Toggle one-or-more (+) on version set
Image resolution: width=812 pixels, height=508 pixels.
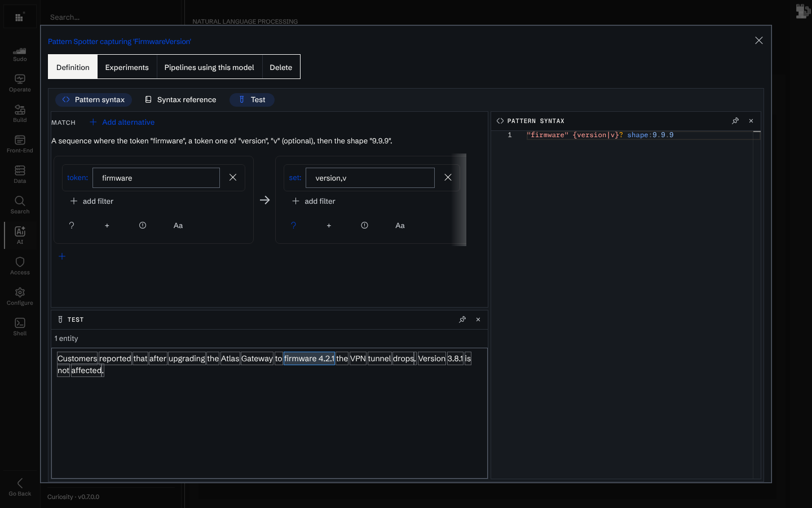[x=329, y=225]
